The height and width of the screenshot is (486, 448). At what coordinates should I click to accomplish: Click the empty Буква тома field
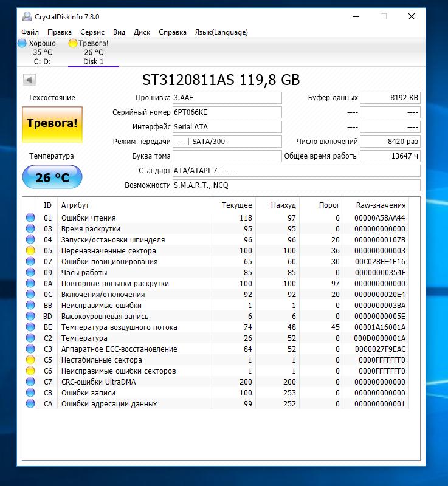227,156
